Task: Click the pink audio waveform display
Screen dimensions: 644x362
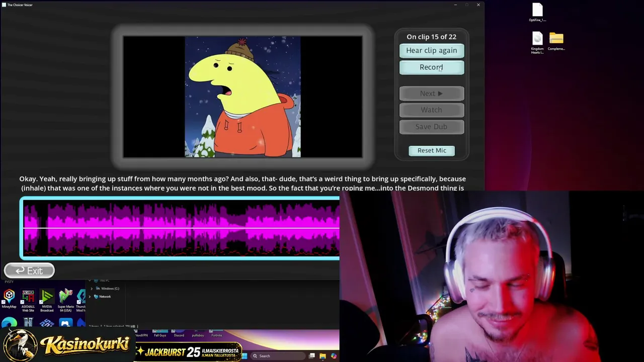Action: [x=180, y=229]
